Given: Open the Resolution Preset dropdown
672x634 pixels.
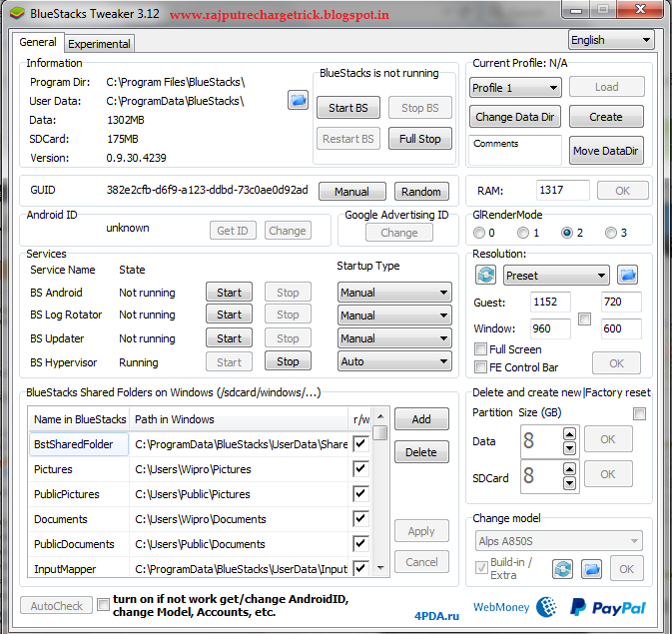Looking at the screenshot, I should [556, 276].
